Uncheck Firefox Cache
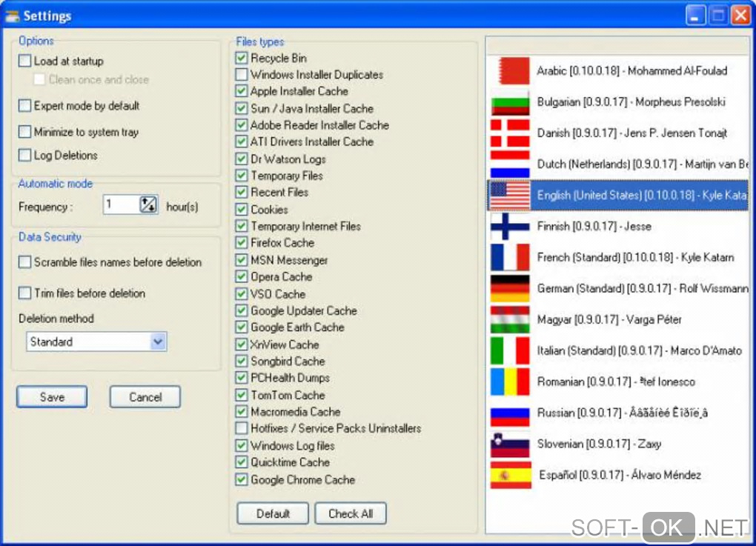756x546 pixels. (x=242, y=243)
